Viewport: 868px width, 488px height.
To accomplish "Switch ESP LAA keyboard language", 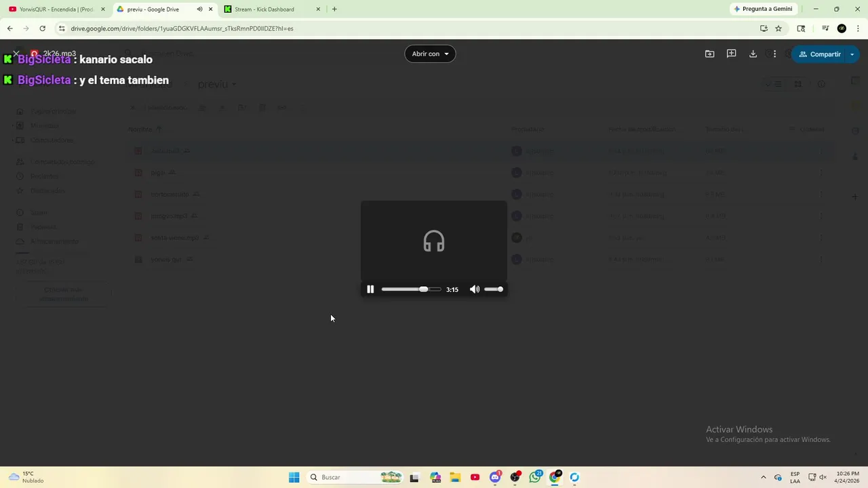I will [x=795, y=477].
